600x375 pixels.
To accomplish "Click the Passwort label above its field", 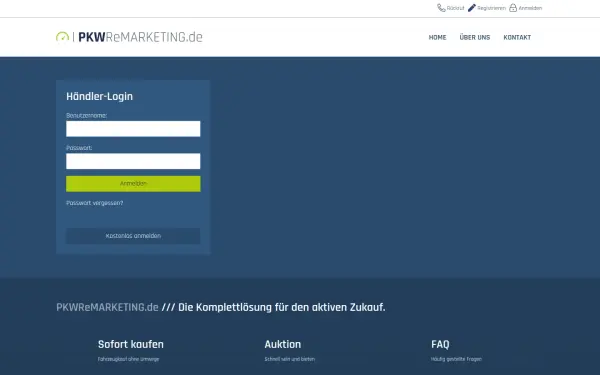I will pos(79,148).
